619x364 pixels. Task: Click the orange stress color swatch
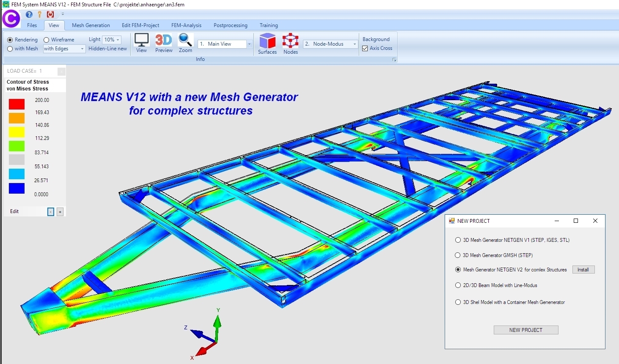[17, 118]
